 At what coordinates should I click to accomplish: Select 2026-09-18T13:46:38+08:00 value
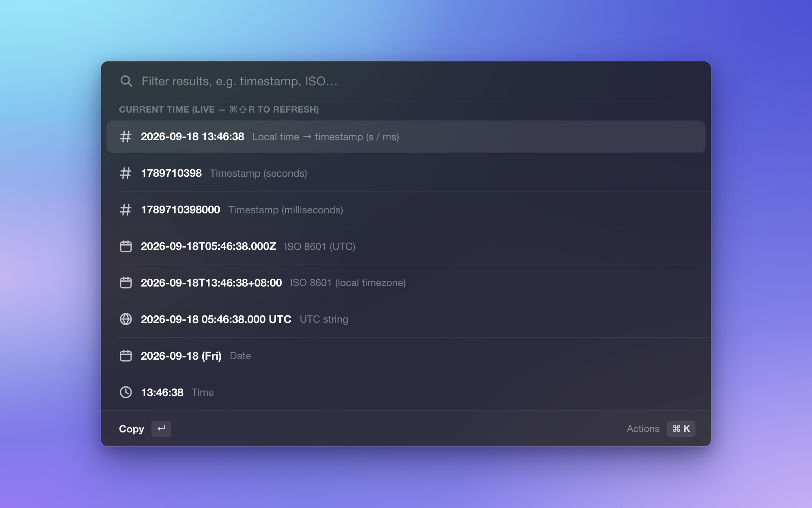click(211, 282)
